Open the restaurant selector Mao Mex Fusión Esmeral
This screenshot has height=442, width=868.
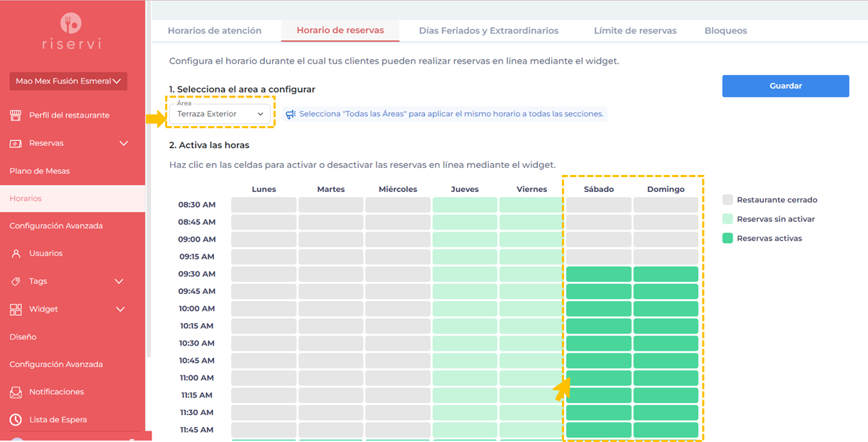tap(68, 81)
